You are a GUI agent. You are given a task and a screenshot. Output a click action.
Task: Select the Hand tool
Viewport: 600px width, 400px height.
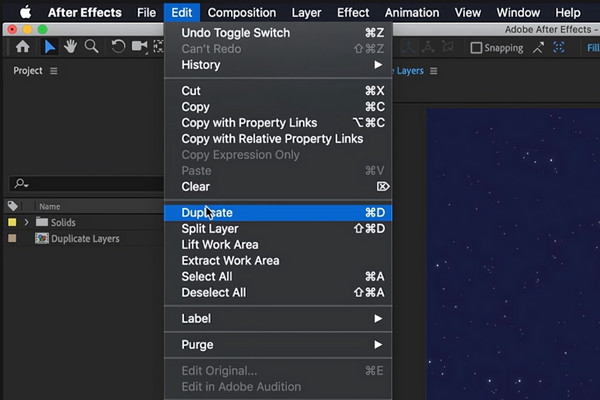(70, 47)
